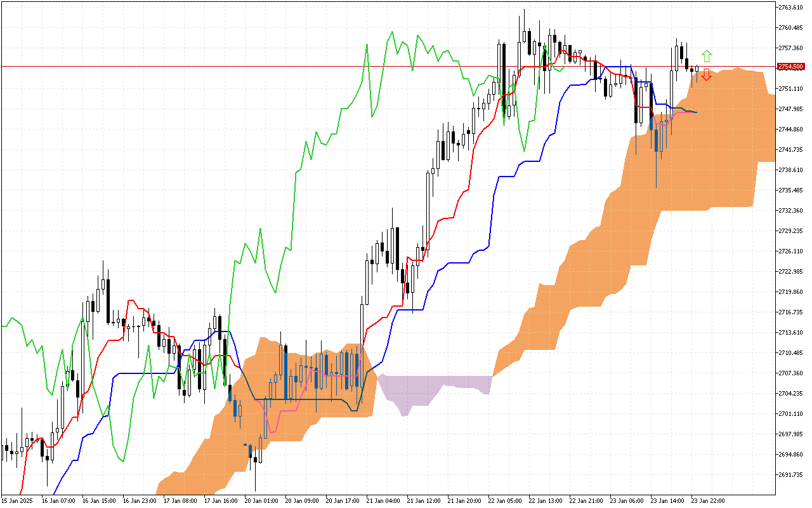The image size is (812, 508).
Task: Pick the 23 Jan 06:00 time label
Action: [x=626, y=501]
